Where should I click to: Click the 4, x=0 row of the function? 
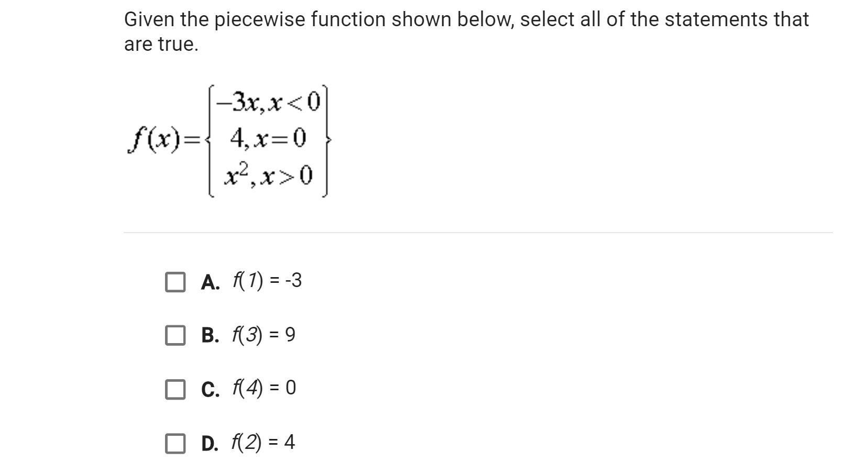[x=268, y=138]
